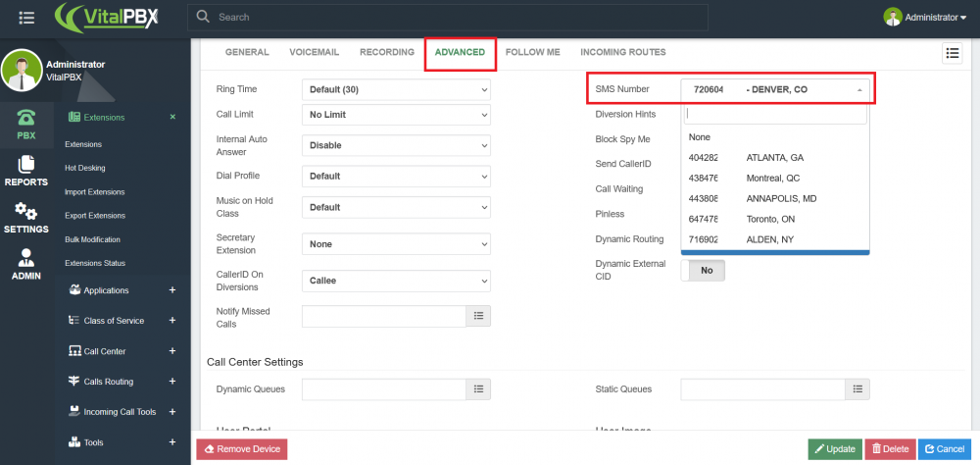
Task: Expand Incoming Call Tools section
Action: point(172,412)
